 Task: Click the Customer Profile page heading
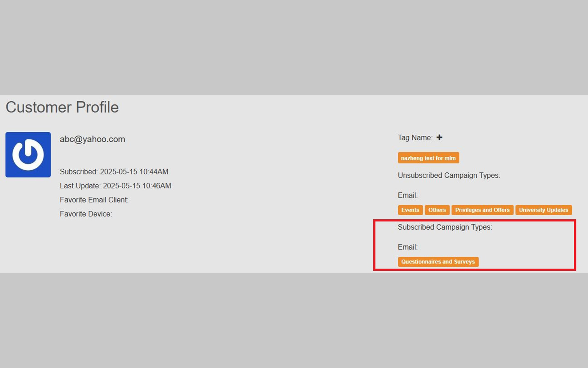pos(62,107)
